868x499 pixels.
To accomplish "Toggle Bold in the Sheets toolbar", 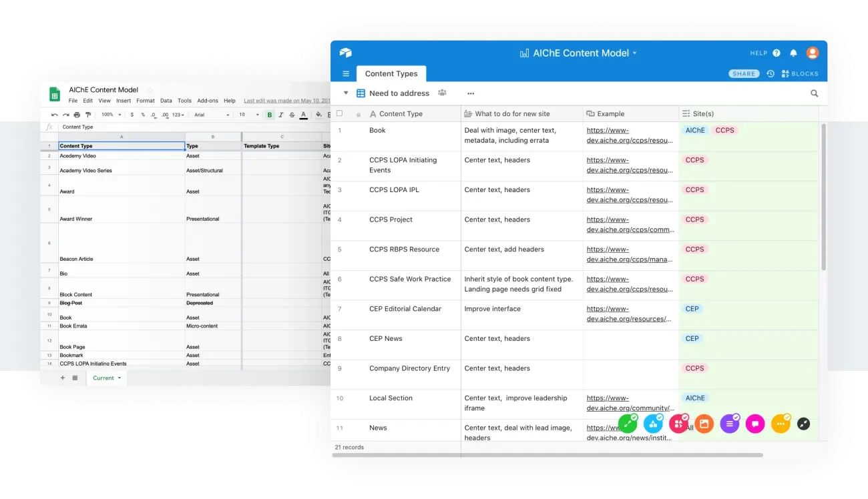I will coord(270,115).
